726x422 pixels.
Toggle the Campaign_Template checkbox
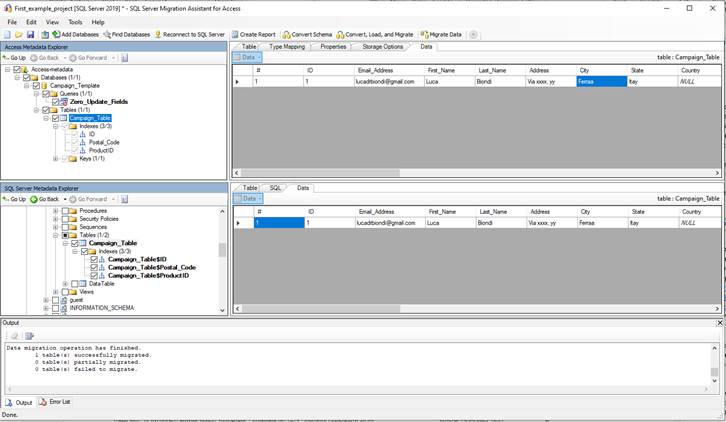pos(36,86)
